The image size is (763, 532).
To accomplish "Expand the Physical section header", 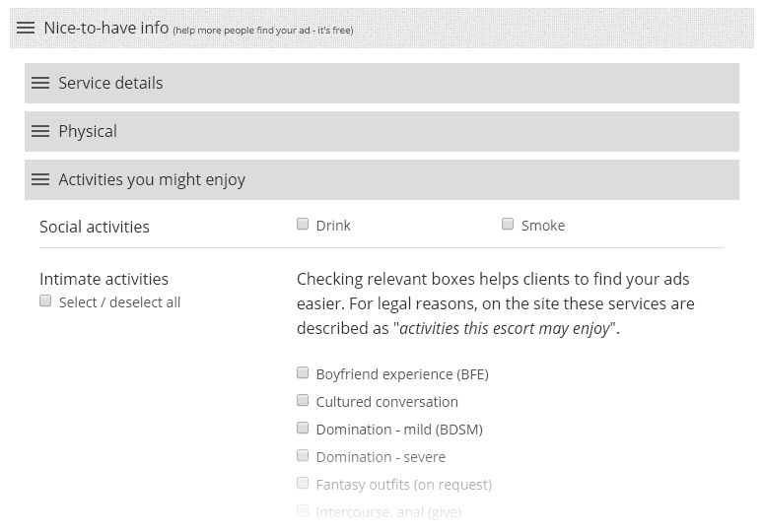I will tap(381, 131).
